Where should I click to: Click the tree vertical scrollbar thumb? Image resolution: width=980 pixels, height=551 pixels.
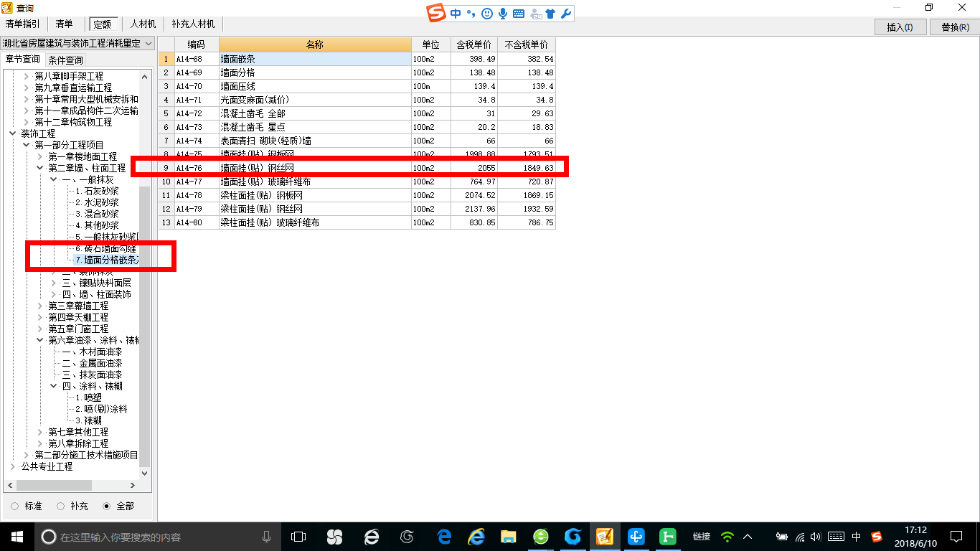click(x=145, y=327)
